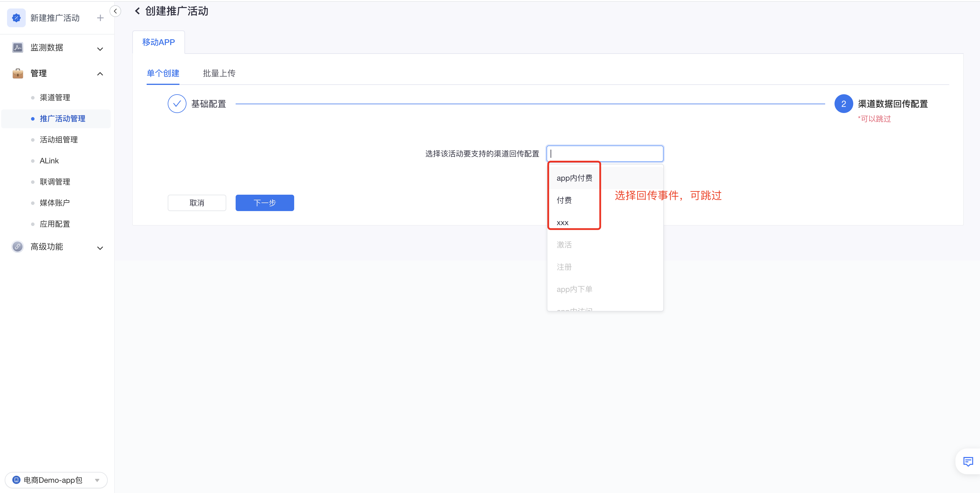Select app内下单 option in dropdown

tap(605, 289)
